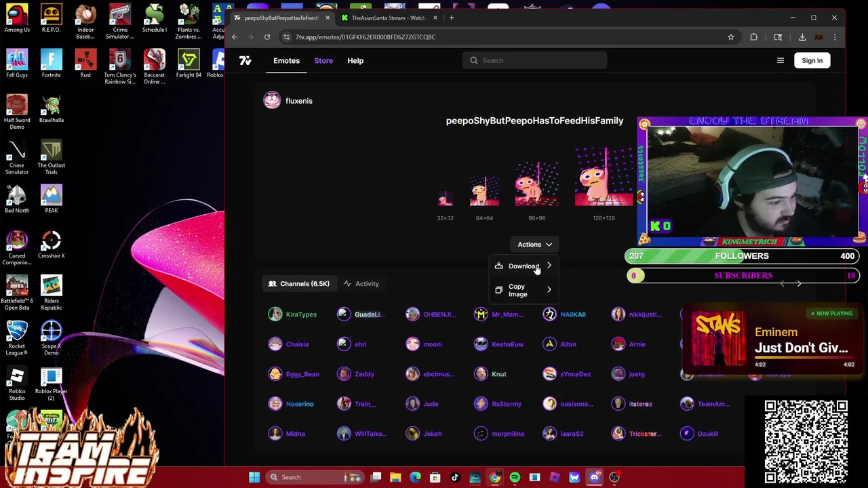Open the Chrome extensions puzzle icon
The width and height of the screenshot is (868, 488).
754,37
